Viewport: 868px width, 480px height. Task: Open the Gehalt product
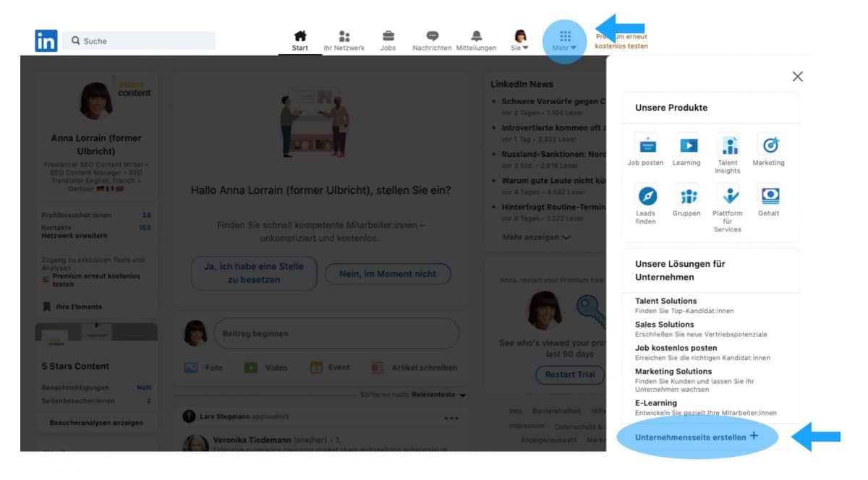(x=768, y=200)
